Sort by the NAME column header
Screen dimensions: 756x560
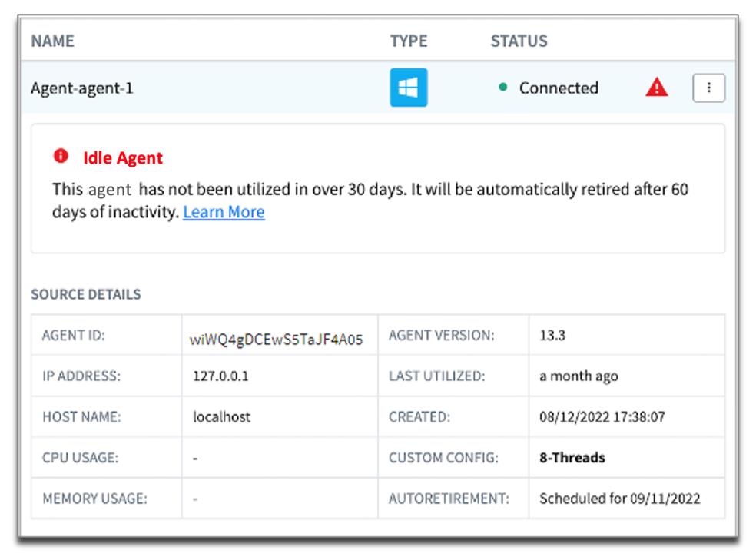click(52, 41)
